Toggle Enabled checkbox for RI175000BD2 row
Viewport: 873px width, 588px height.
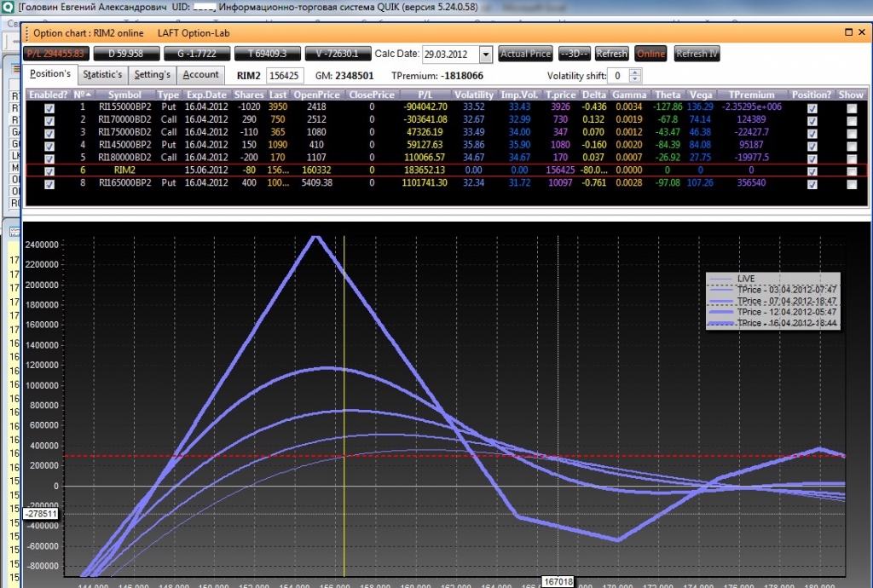pyautogui.click(x=49, y=134)
